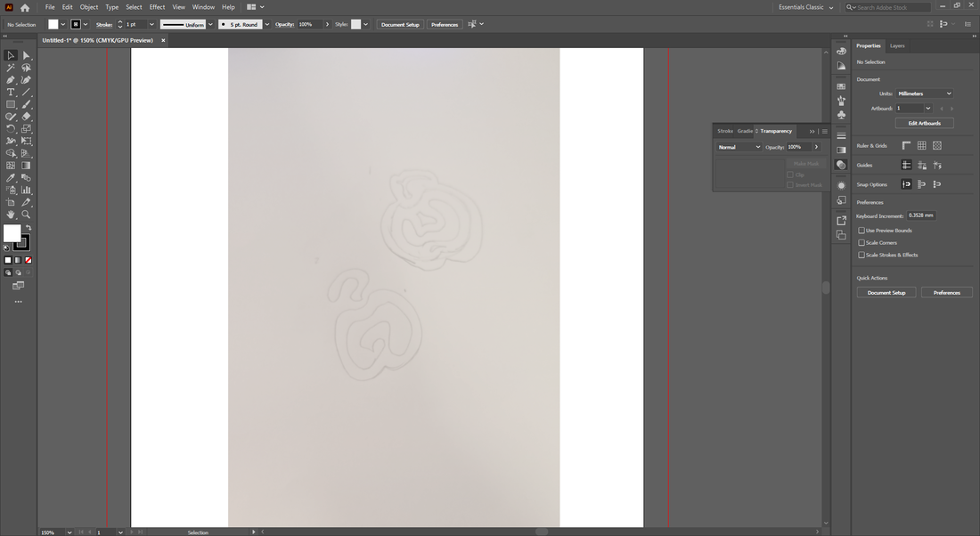
Task: Click Preferences in Quick Actions
Action: [x=947, y=292]
